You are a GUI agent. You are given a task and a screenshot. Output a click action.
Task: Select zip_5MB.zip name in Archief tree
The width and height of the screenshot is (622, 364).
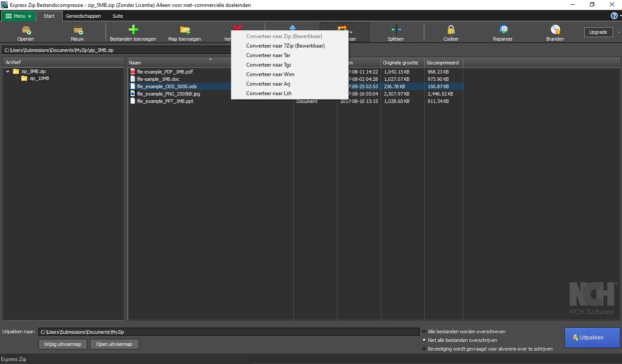point(33,71)
